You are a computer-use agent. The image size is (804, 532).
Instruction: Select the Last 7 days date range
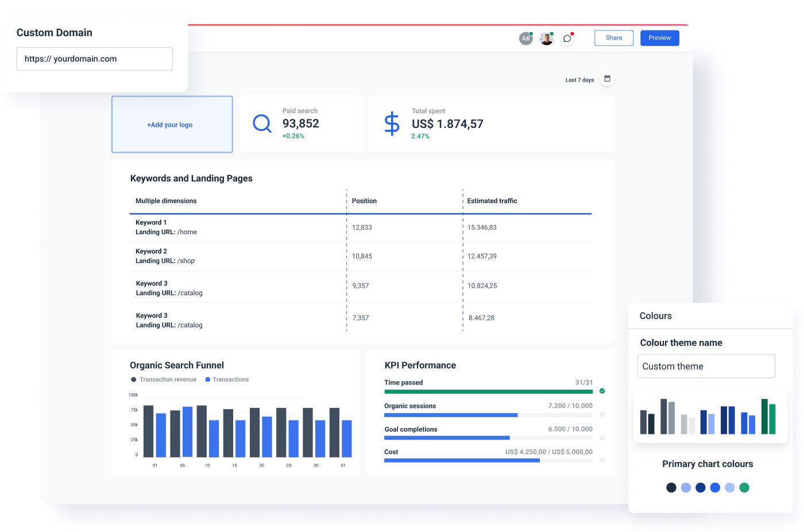tap(579, 80)
